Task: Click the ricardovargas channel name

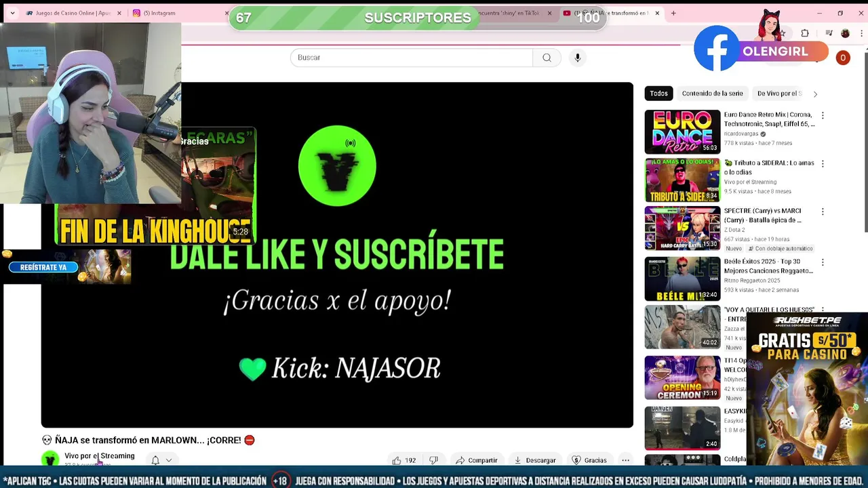Action: pos(741,134)
